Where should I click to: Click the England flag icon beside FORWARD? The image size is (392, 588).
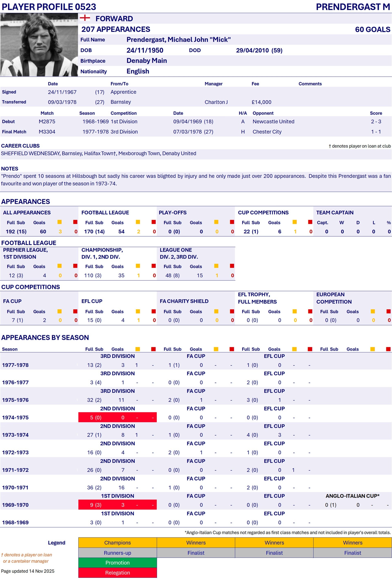[x=85, y=18]
